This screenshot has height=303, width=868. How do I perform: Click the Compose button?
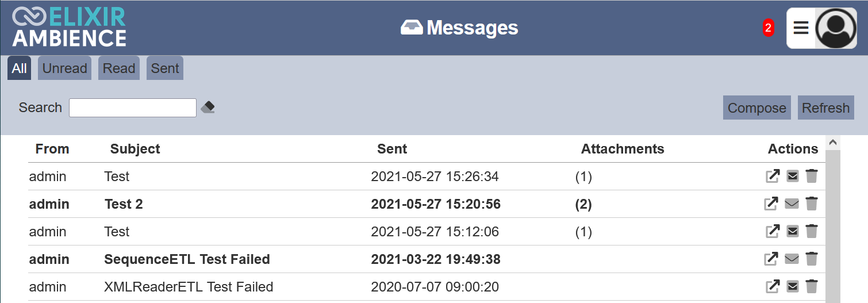(x=756, y=108)
